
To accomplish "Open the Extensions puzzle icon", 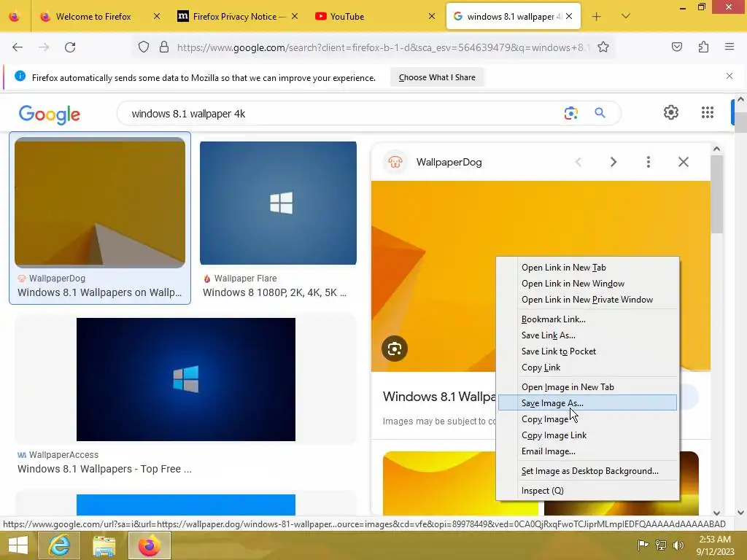I will pos(703,47).
